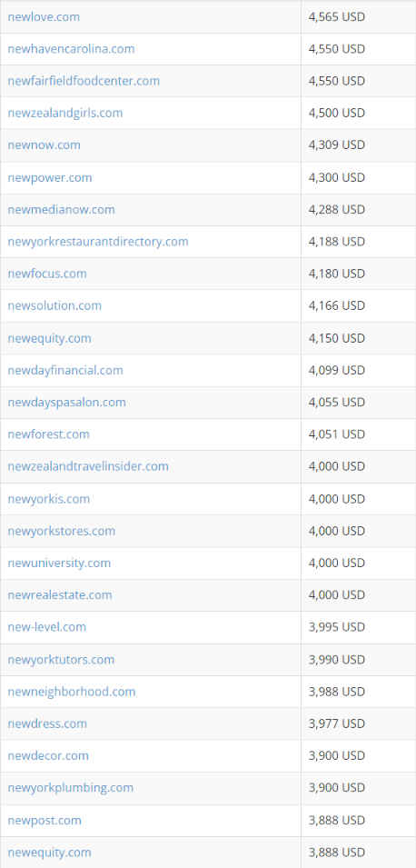Open the newlove.com domain link
Viewport: 416px width, 868px height.
pos(44,16)
